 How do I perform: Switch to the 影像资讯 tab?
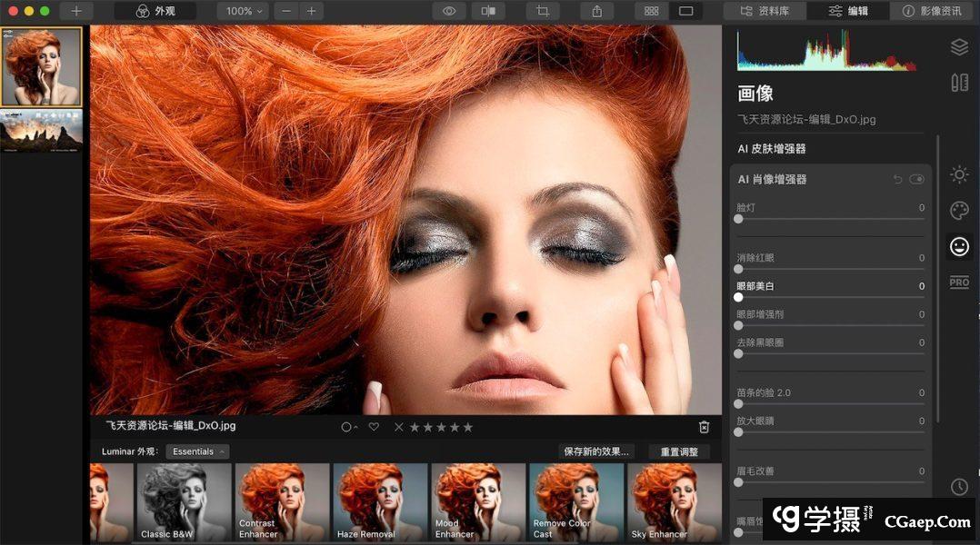[933, 11]
